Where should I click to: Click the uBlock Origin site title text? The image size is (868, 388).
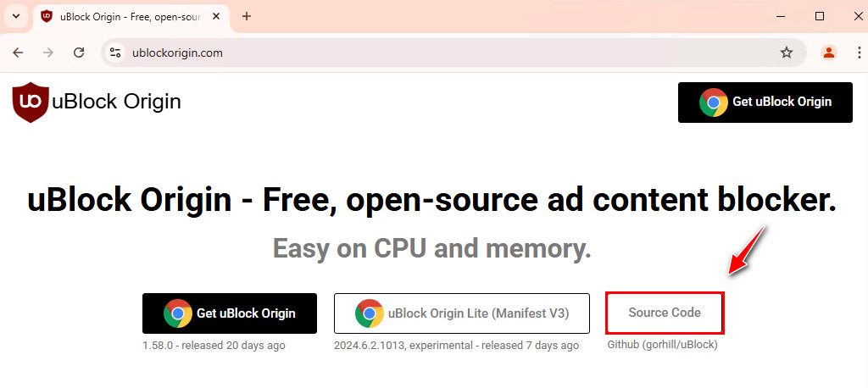pos(116,102)
